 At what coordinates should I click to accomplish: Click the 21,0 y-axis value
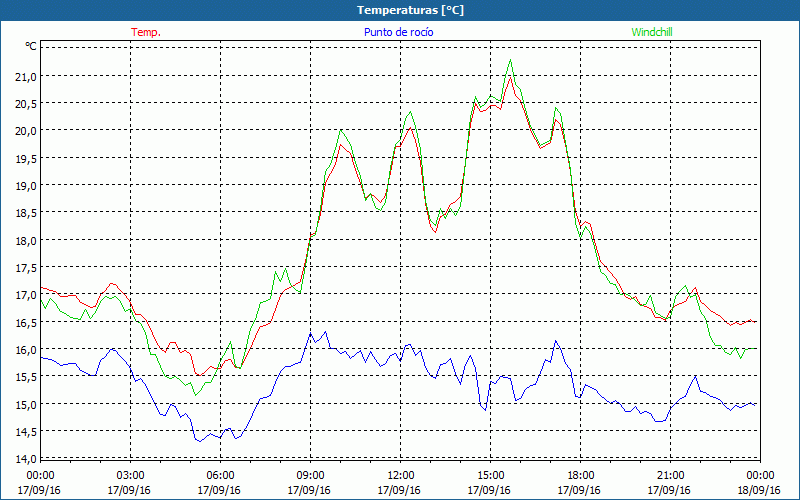[x=27, y=77]
